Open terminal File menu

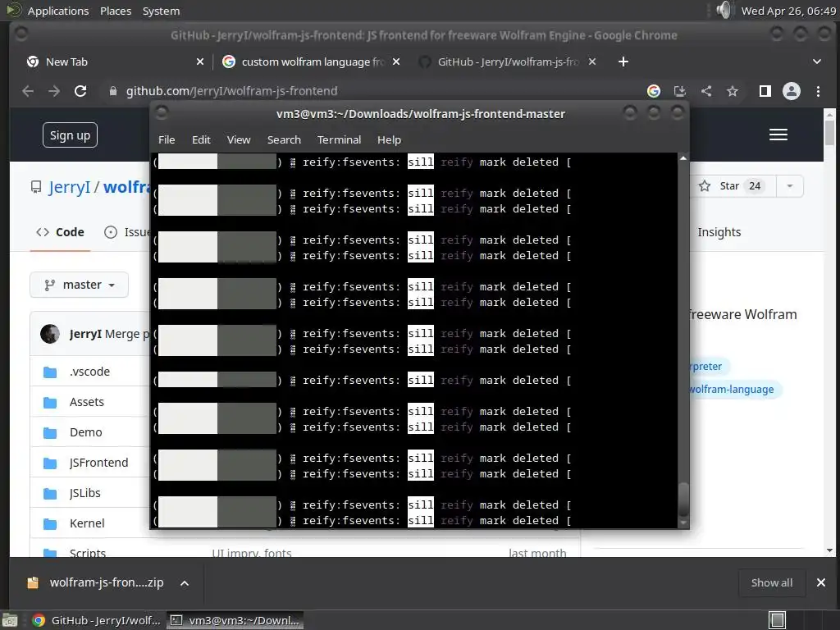click(x=167, y=139)
